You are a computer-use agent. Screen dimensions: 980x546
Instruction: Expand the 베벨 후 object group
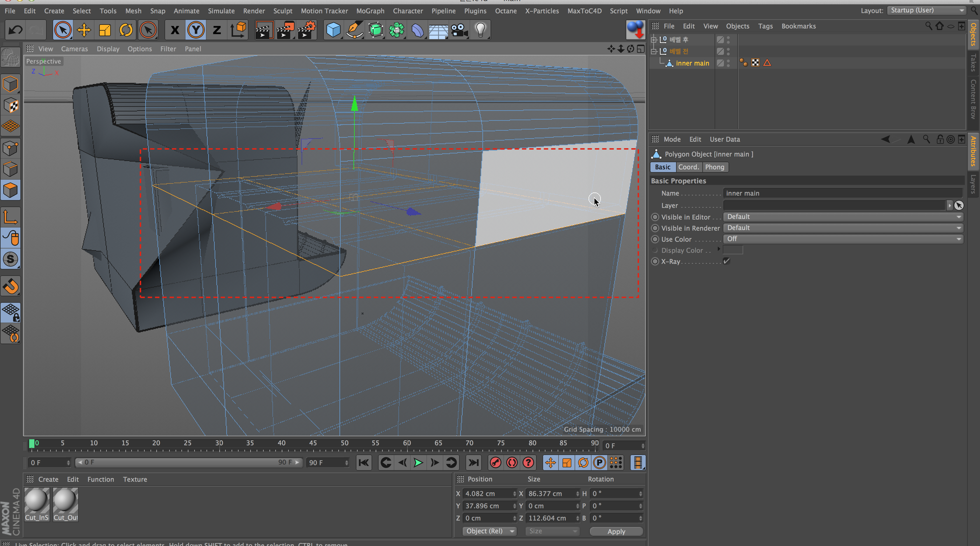(654, 40)
